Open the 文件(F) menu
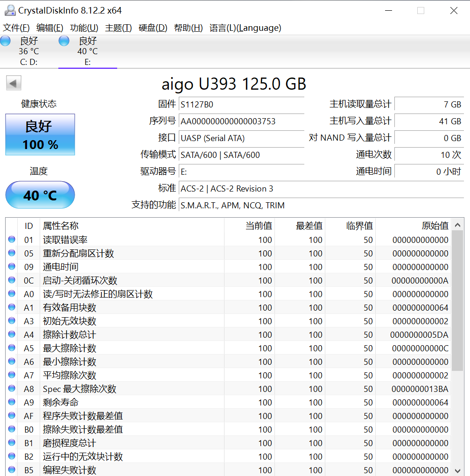 [x=15, y=28]
